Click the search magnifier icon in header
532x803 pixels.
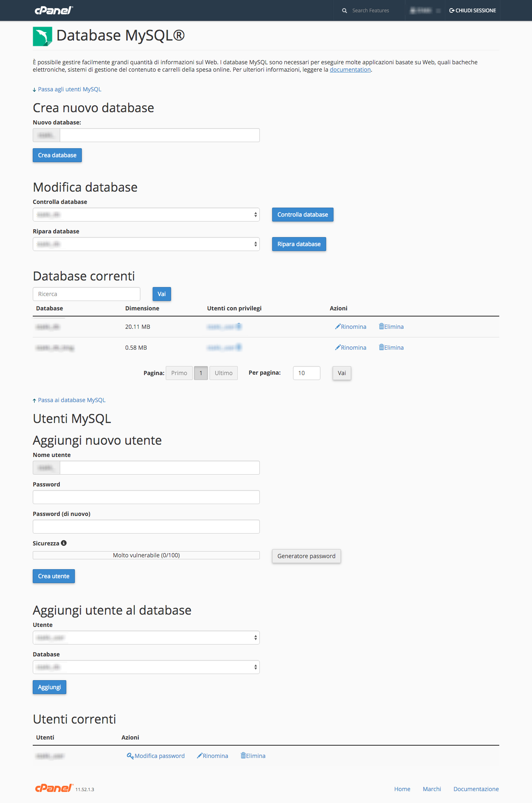(x=345, y=11)
